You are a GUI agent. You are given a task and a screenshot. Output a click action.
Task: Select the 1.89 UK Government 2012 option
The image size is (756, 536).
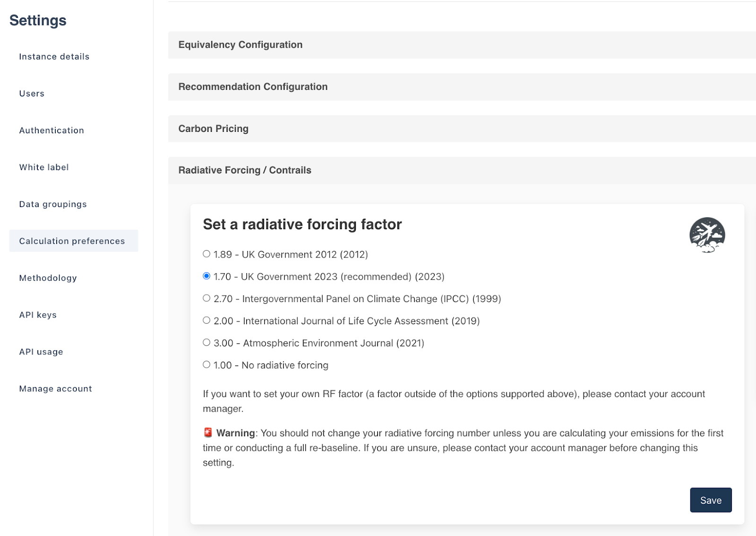click(206, 254)
